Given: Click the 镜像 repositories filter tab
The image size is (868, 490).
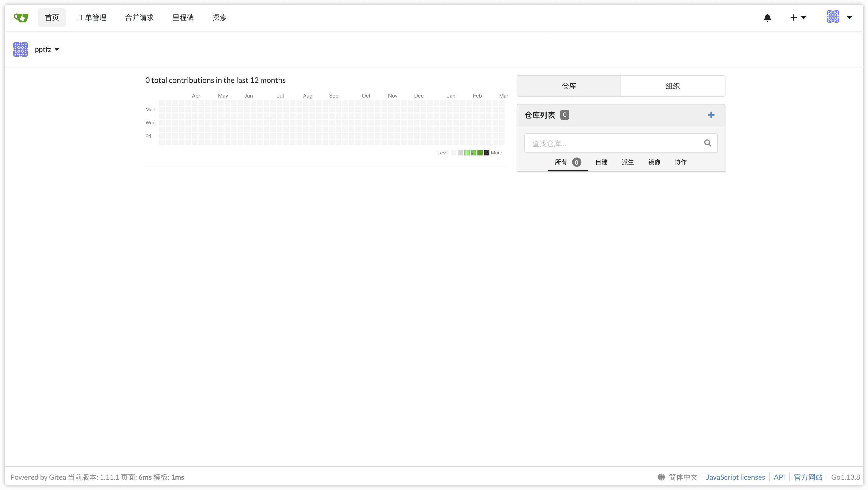Looking at the screenshot, I should [654, 162].
